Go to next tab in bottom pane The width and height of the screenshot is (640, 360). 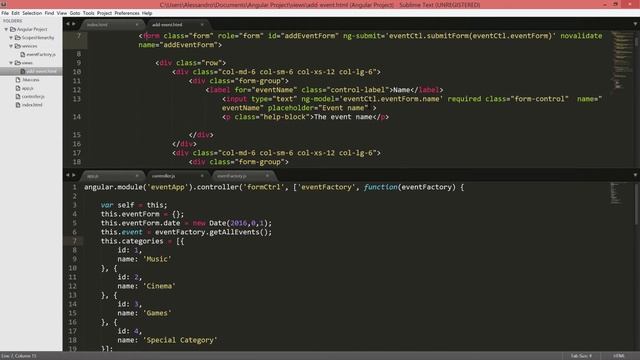coord(74,176)
